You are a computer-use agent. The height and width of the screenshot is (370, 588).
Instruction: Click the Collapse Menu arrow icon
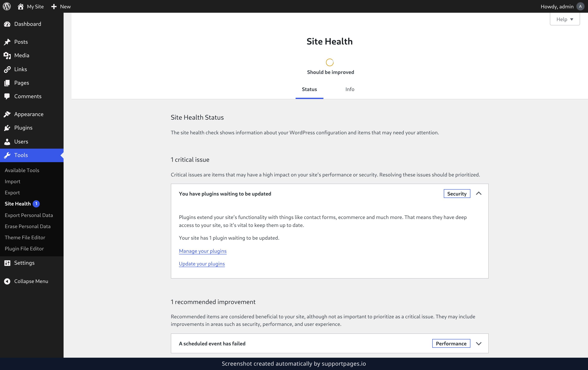tap(7, 281)
